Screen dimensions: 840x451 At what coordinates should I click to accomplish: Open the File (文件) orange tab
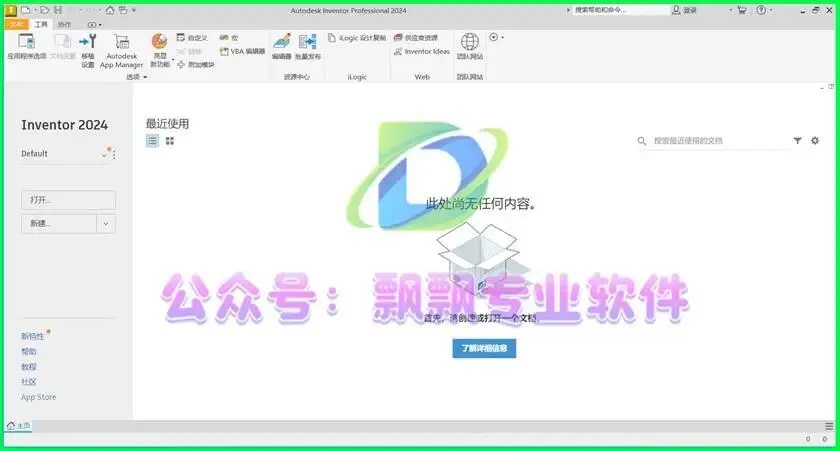coord(17,25)
